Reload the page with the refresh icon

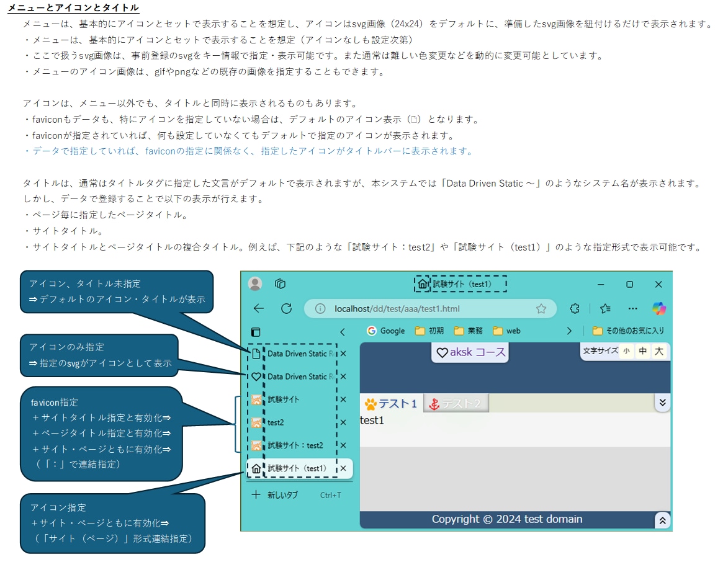(287, 309)
